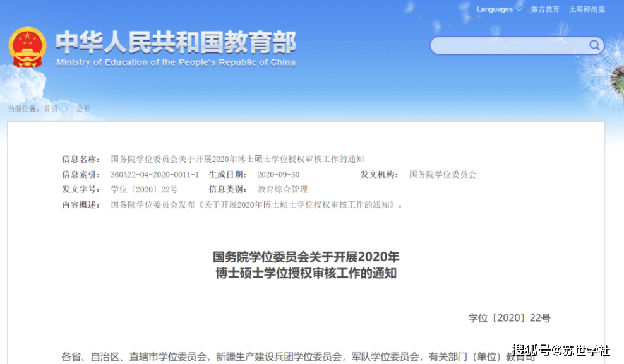Select the index number 360A22-04-2020-0011-1
The image size is (624, 364).
(153, 174)
